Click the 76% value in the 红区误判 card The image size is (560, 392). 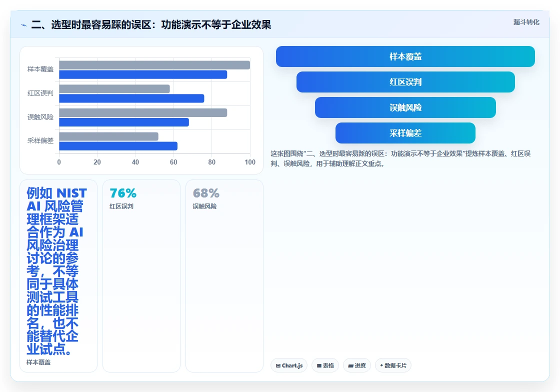click(123, 193)
